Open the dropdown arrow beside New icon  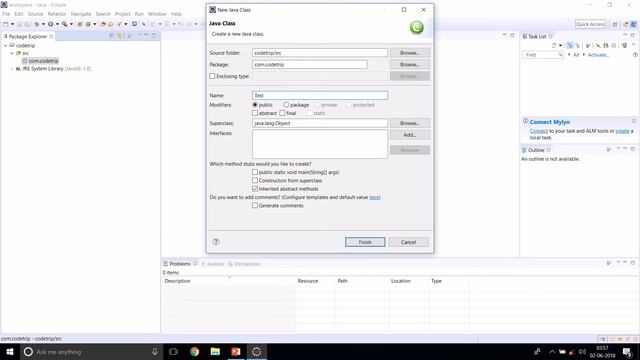click(12, 24)
